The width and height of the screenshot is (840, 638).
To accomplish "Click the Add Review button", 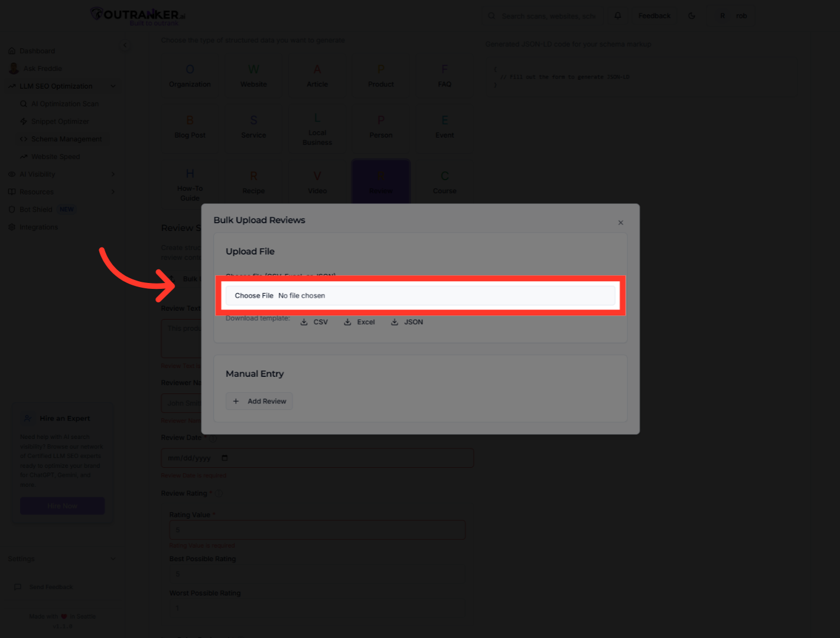I will pos(259,401).
